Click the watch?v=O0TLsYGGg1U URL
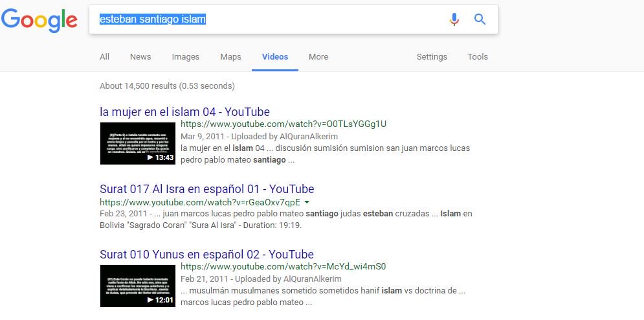The height and width of the screenshot is (320, 644). click(x=283, y=124)
